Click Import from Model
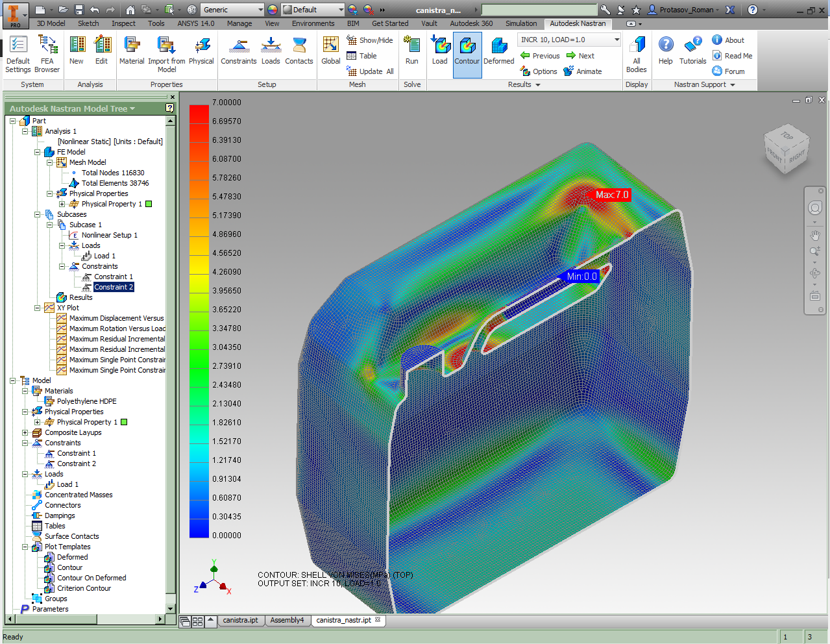Viewport: 830px width, 644px height. (x=167, y=54)
